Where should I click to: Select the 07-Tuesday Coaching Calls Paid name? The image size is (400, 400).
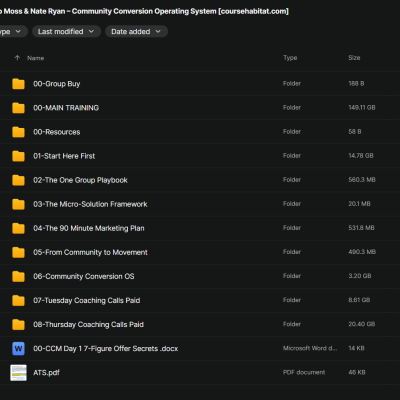coord(87,301)
